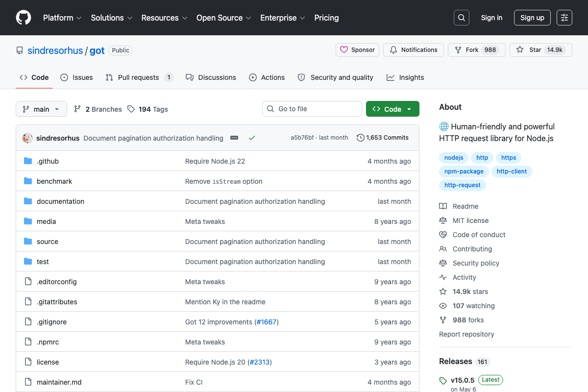
Task: Click the maintainer.md file icon
Action: tap(28, 382)
